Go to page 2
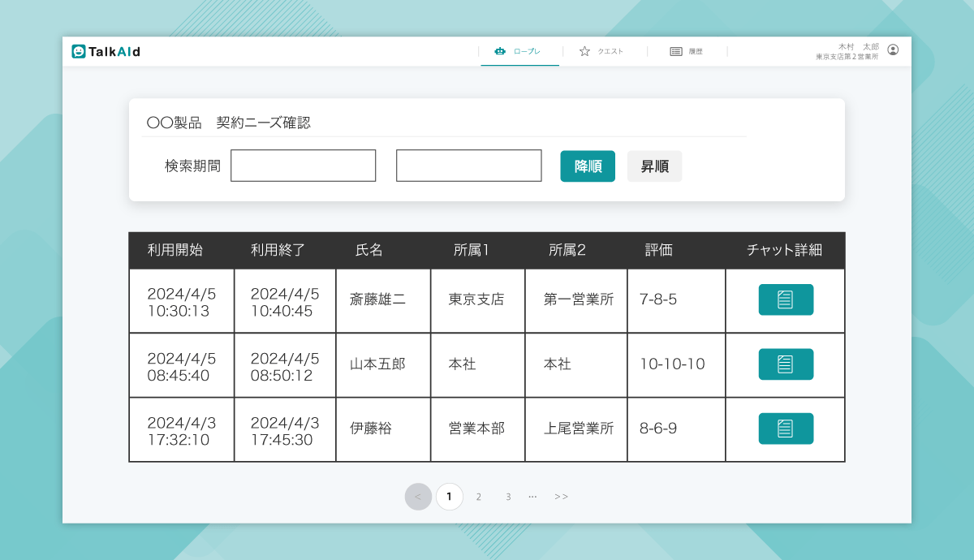This screenshot has width=974, height=560. 479,497
